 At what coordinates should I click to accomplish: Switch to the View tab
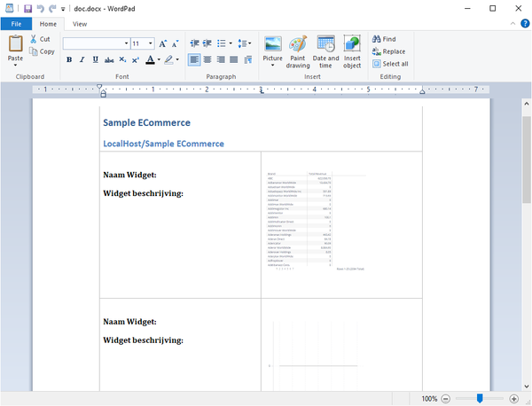pos(80,24)
